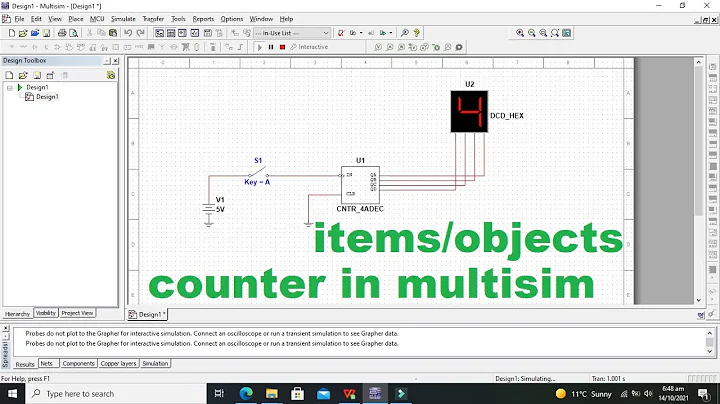Click the yellow Help question mark icon
The width and height of the screenshot is (720, 404).
[416, 33]
